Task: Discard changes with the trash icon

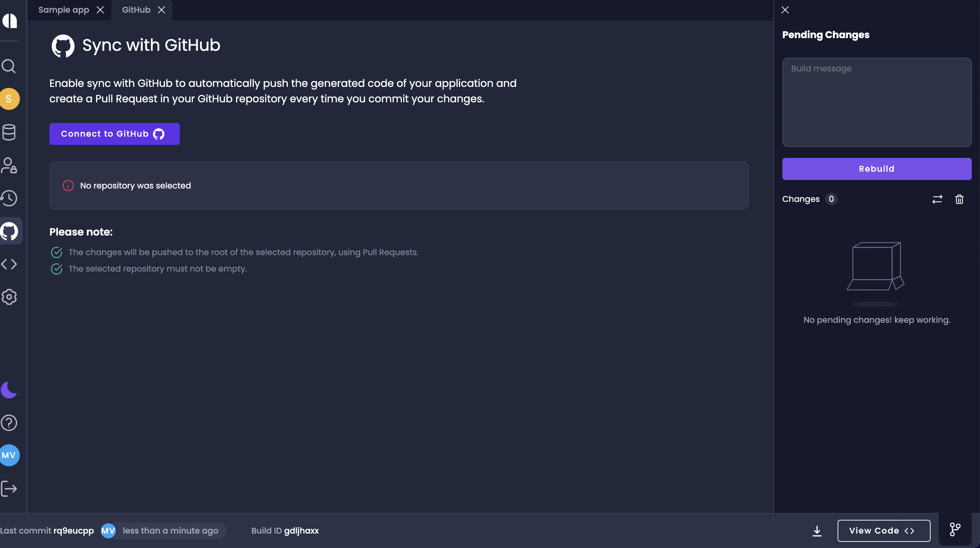Action: (959, 199)
